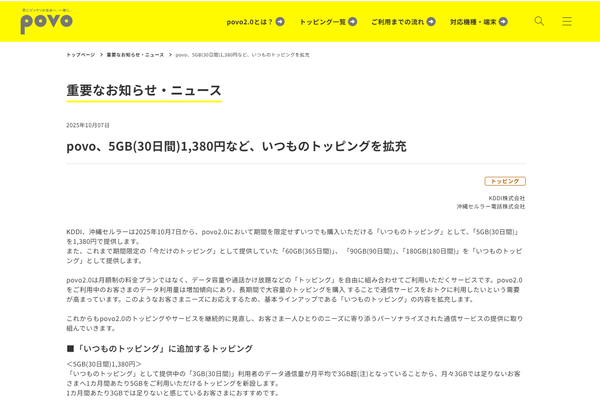The width and height of the screenshot is (600, 400).
Task: Click arrow icon next to povo2.0とは？
Action: (x=280, y=22)
